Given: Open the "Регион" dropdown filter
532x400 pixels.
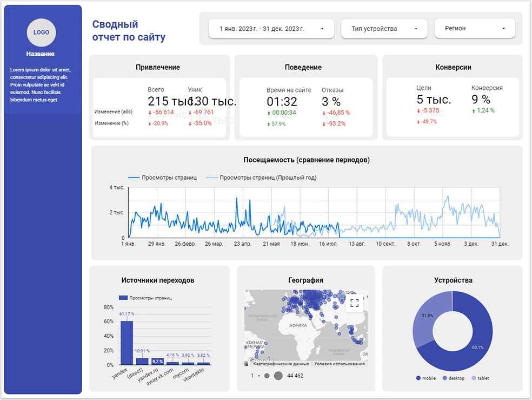Looking at the screenshot, I should (x=475, y=29).
